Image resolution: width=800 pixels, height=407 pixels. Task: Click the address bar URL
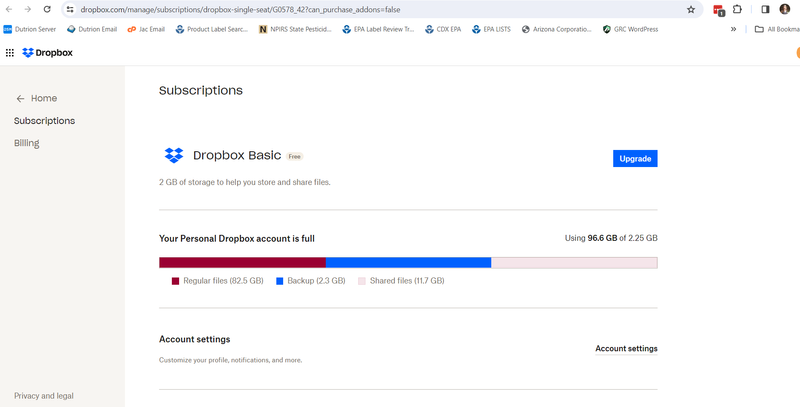(240, 9)
